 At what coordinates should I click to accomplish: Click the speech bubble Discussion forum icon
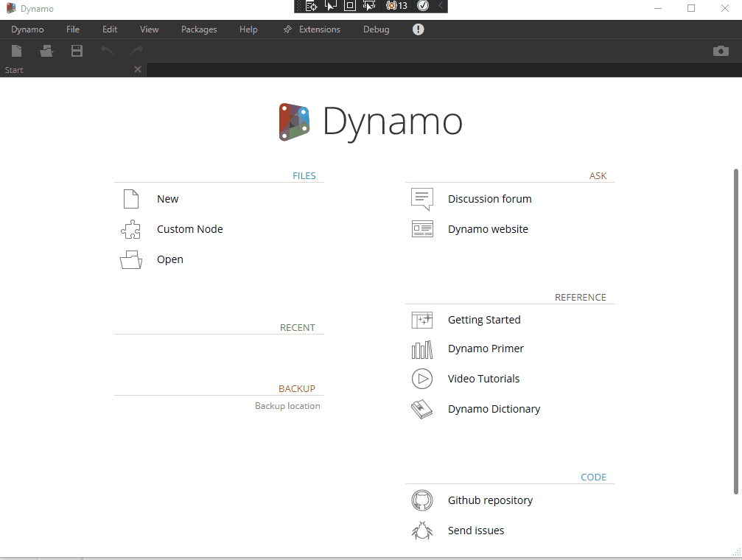pyautogui.click(x=422, y=199)
